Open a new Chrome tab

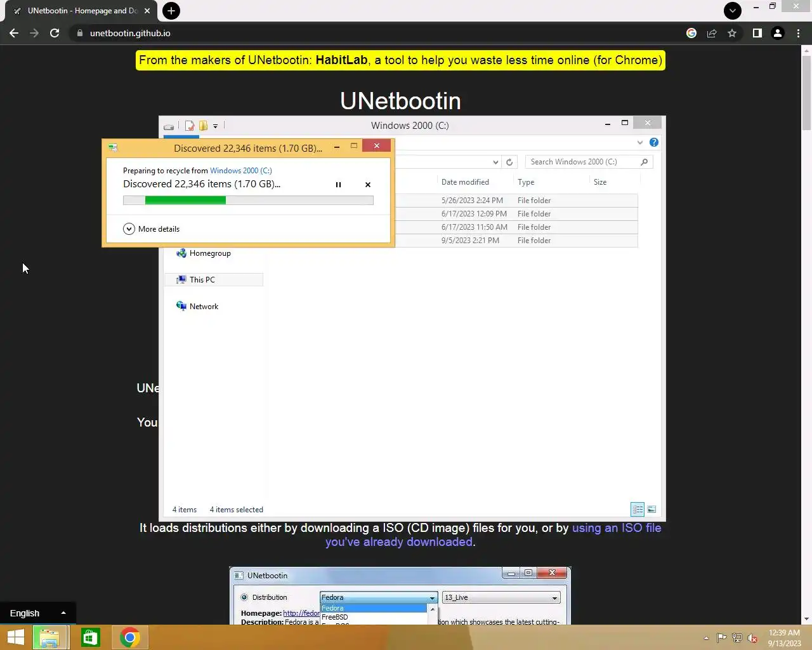(171, 11)
